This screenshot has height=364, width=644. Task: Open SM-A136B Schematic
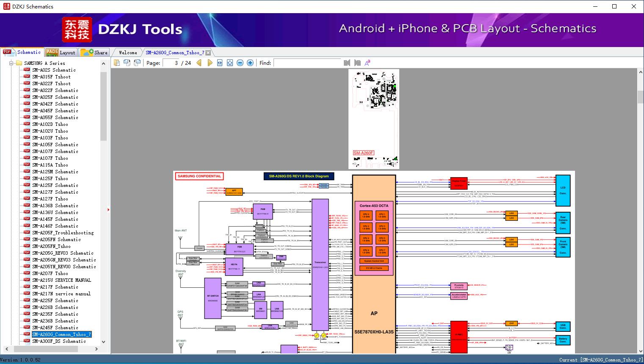pos(55,206)
